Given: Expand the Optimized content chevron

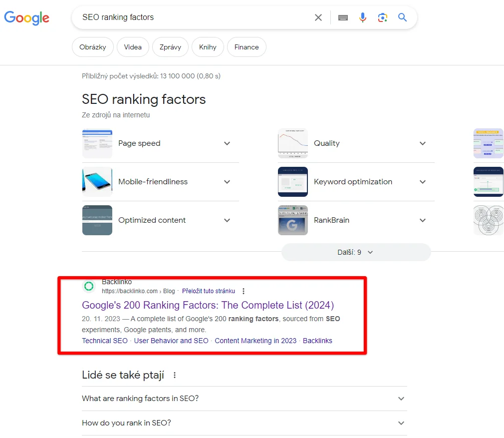Looking at the screenshot, I should (227, 220).
